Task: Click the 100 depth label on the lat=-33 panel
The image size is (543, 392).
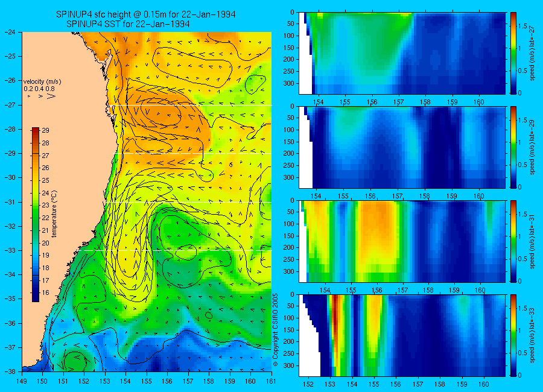Action: (x=288, y=318)
